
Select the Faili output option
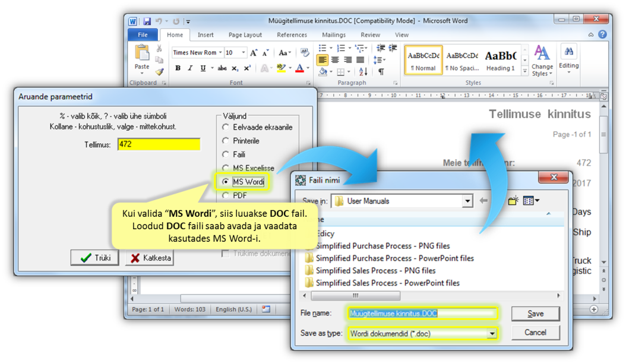[x=226, y=154]
